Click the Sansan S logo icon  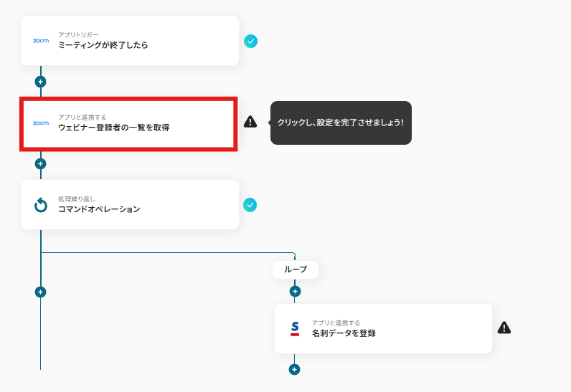[x=295, y=329]
